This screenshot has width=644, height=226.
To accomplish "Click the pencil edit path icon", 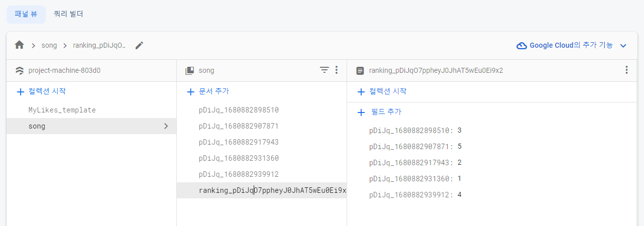I will 139,45.
